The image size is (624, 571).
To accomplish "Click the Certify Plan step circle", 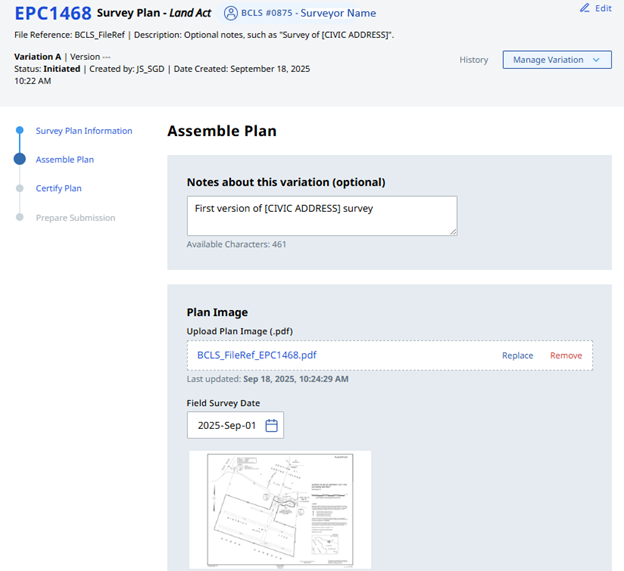I will pos(19,188).
